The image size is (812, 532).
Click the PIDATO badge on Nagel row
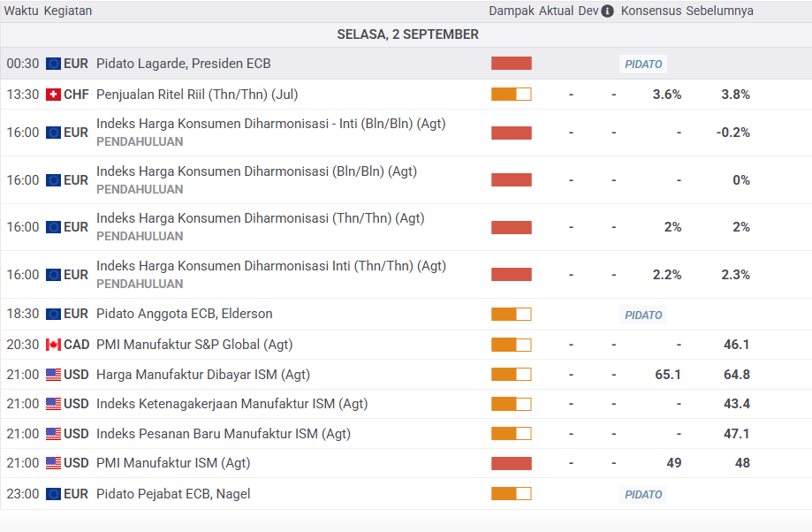click(643, 494)
